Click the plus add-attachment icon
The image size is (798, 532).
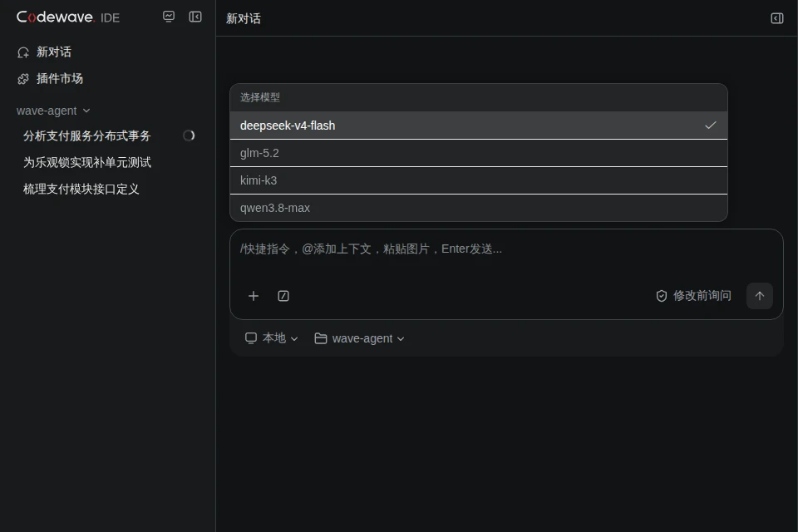(254, 296)
